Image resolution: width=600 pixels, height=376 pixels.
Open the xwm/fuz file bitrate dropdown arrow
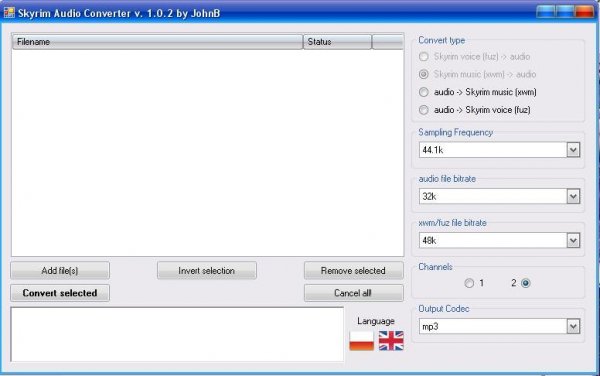[573, 241]
